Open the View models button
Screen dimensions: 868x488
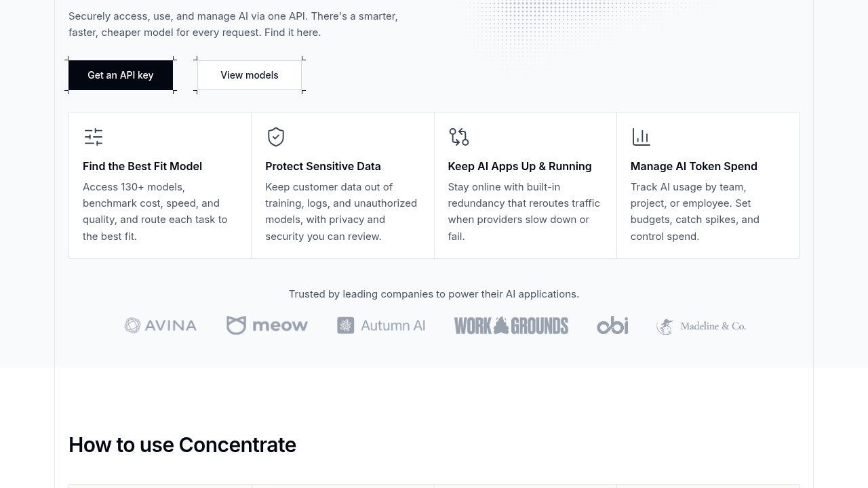click(x=250, y=75)
